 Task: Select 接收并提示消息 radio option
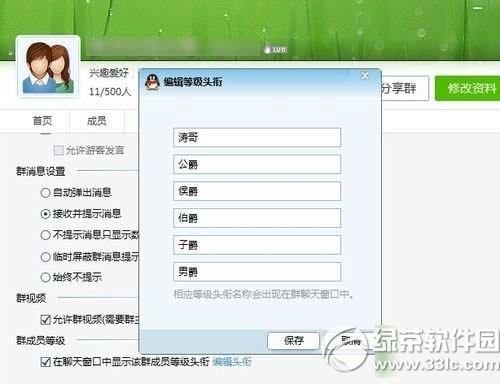click(x=45, y=214)
